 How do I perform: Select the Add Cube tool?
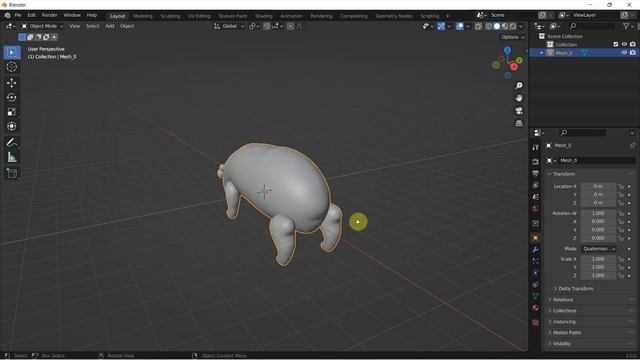coord(11,173)
